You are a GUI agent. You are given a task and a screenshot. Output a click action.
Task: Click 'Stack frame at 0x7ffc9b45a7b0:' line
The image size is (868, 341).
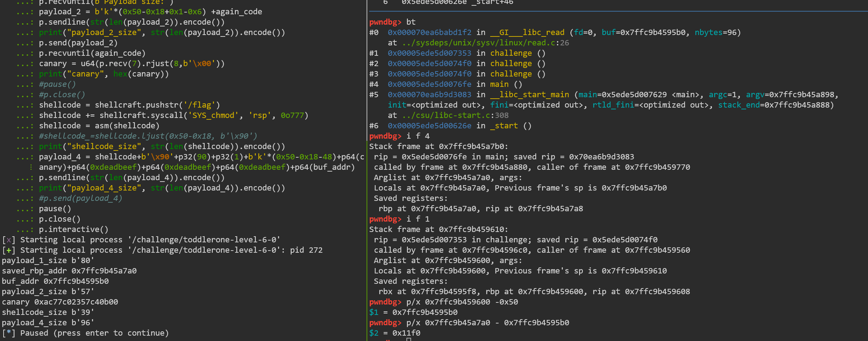(x=439, y=147)
